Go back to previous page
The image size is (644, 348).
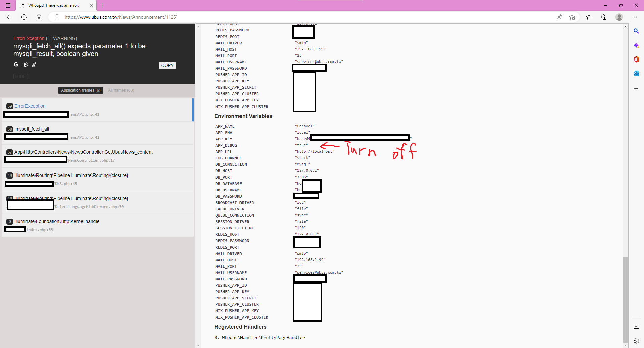click(9, 17)
